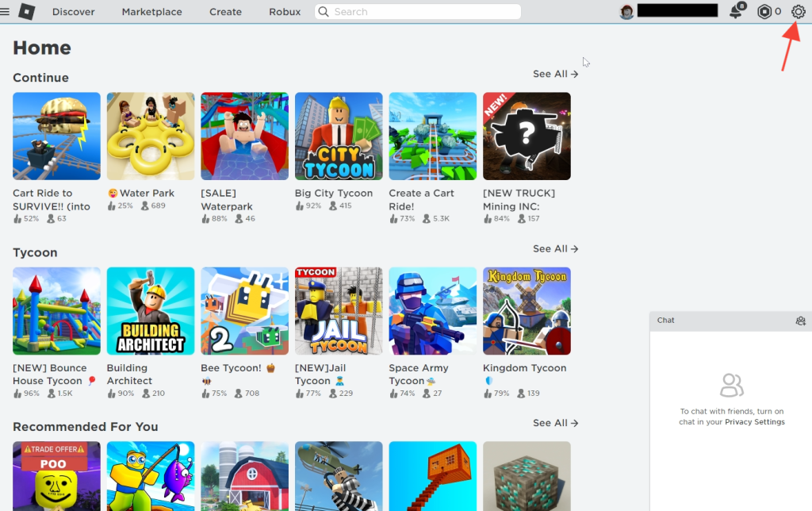Open the Bee Tycoon 2 thumbnail
812x511 pixels.
[x=244, y=311]
